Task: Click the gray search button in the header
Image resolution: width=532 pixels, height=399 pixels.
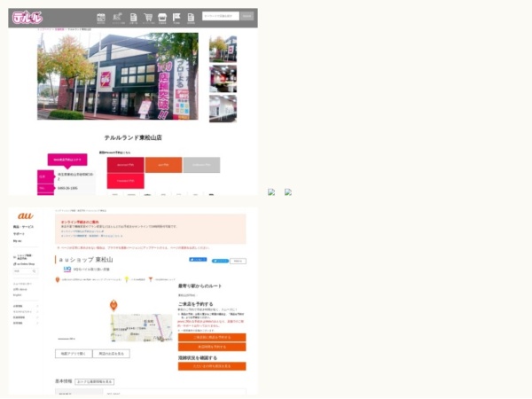Action: click(247, 16)
